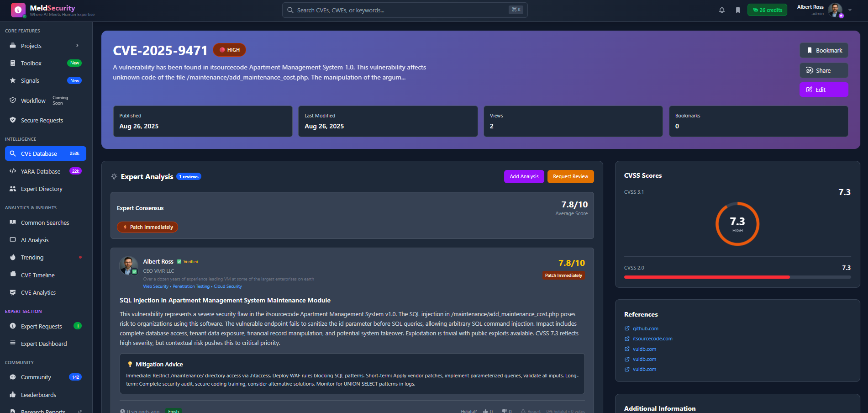Screen dimensions: 868x413
Task: Focus the Search CVEs, CWEs, or keywords field
Action: 405,10
